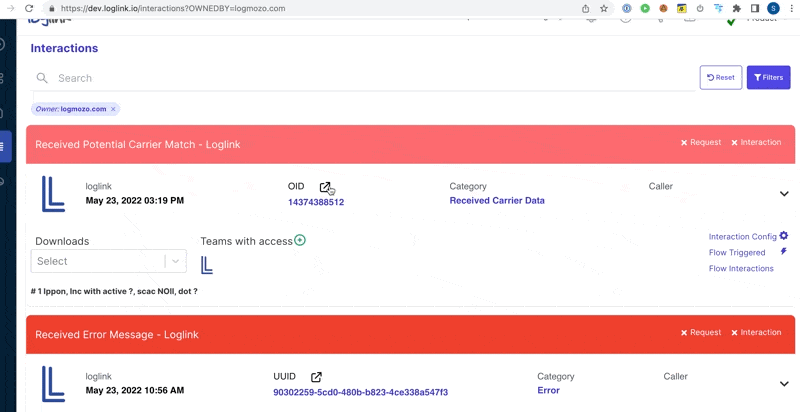
Task: Open the blue zigzag extension icon
Action: [x=719, y=8]
